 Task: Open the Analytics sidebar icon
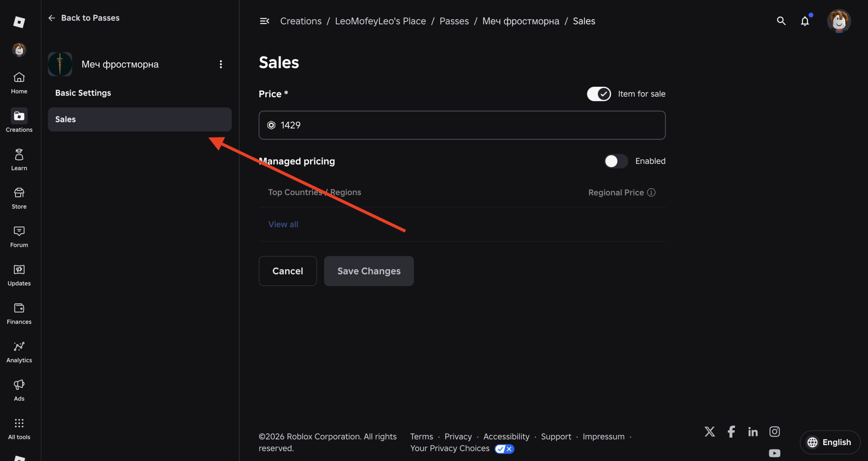(19, 346)
